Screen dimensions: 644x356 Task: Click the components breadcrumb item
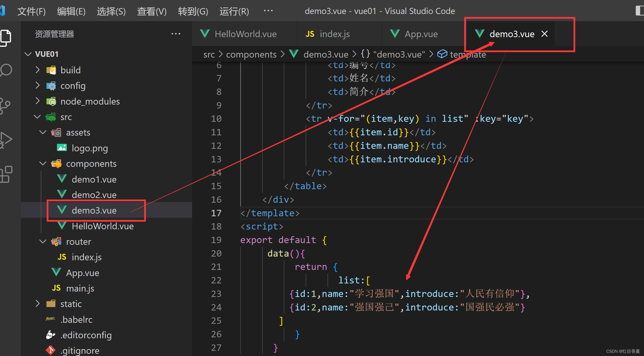(x=251, y=54)
